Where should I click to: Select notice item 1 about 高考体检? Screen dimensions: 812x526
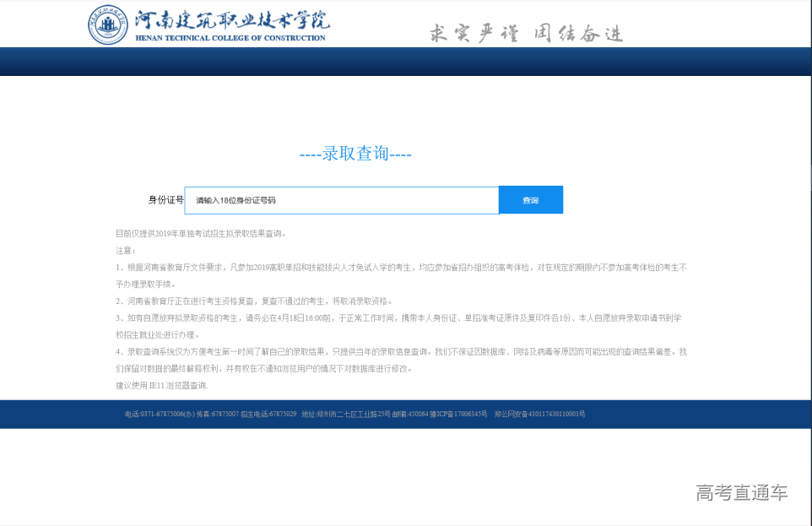(x=401, y=267)
